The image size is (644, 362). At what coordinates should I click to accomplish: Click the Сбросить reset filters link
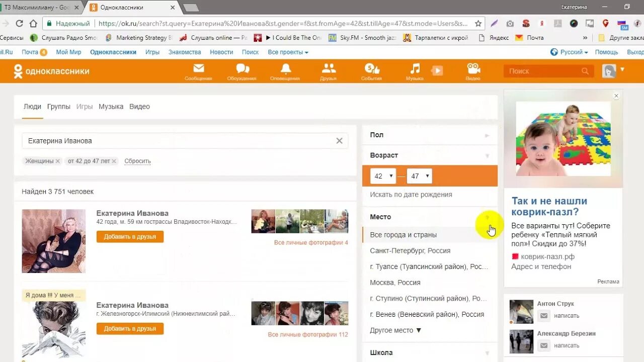point(137,161)
